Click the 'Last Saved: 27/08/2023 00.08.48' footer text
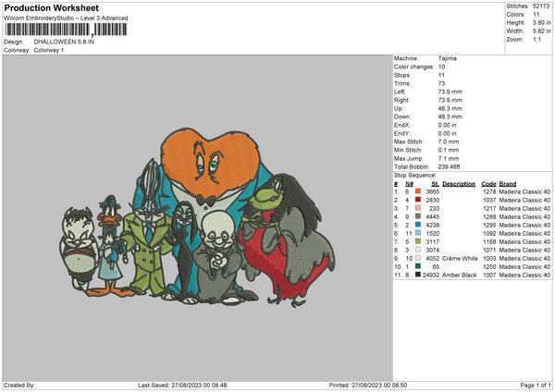 (x=182, y=385)
